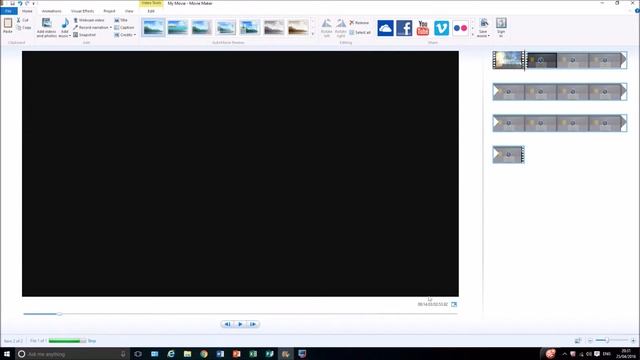Expand the Record narration dropdown arrow
This screenshot has height=360, width=640.
(x=111, y=27)
